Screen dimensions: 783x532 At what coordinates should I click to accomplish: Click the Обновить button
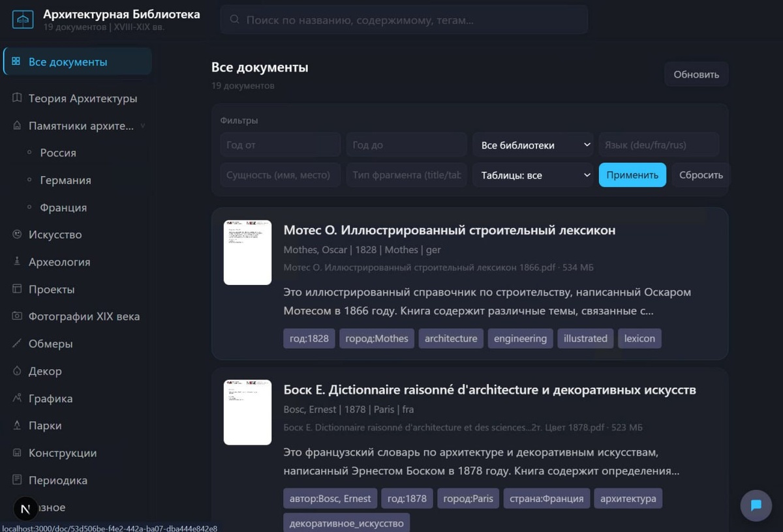click(x=696, y=74)
